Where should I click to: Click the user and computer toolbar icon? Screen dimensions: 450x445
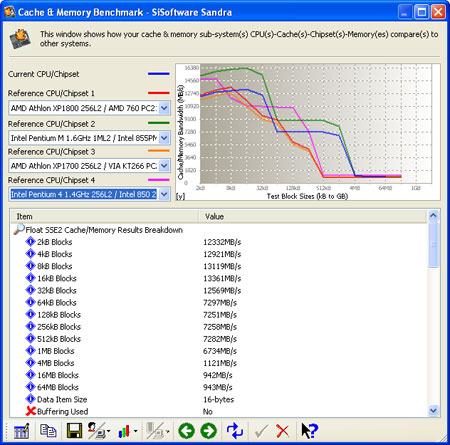click(96, 431)
